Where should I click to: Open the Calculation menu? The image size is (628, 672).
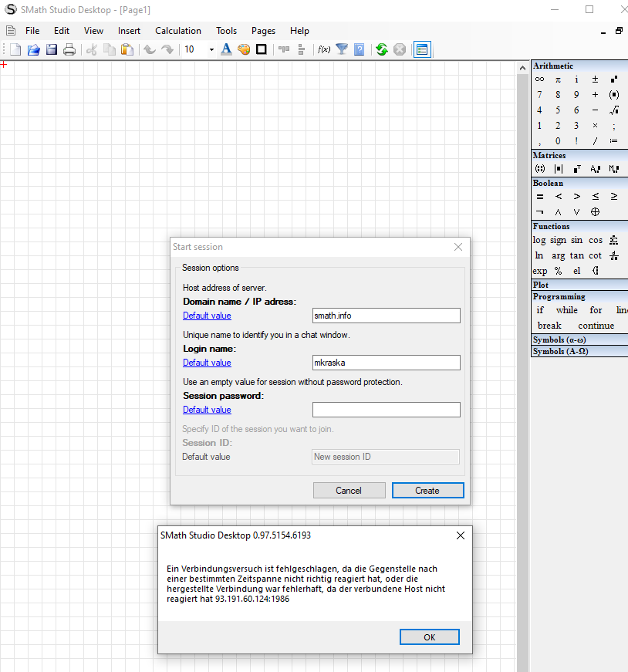[x=177, y=31]
